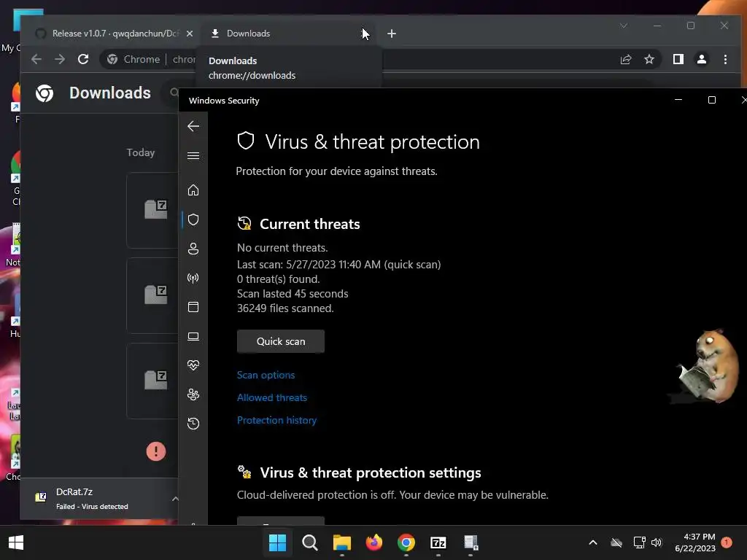Click third download archive file thumbnail

click(156, 380)
